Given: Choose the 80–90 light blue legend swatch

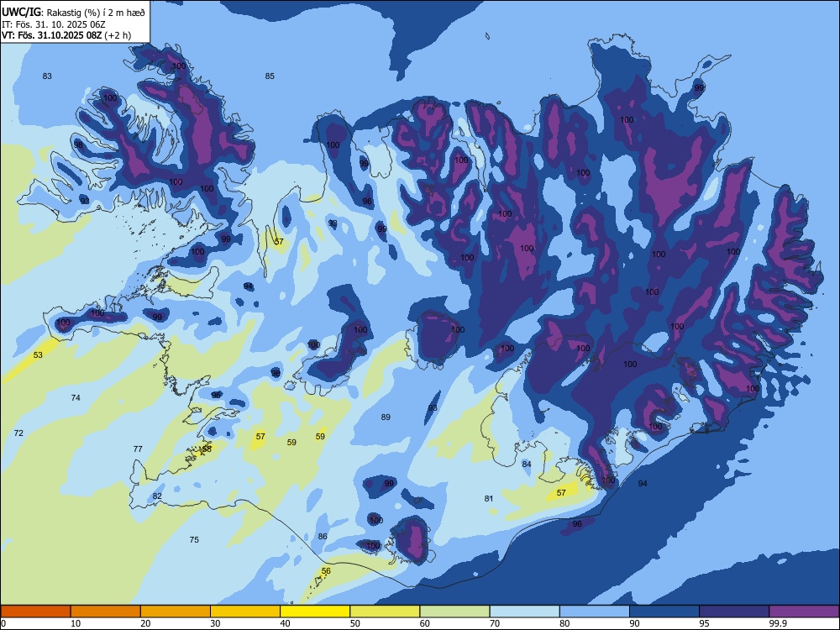Looking at the screenshot, I should pyautogui.click(x=595, y=612).
